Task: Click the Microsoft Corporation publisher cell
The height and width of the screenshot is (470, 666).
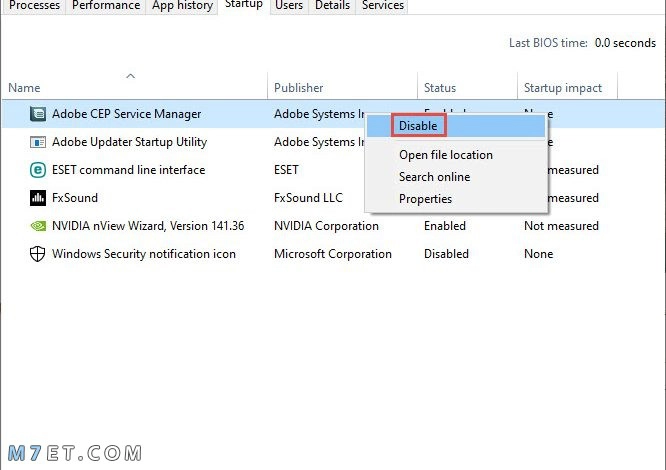Action: 333,254
